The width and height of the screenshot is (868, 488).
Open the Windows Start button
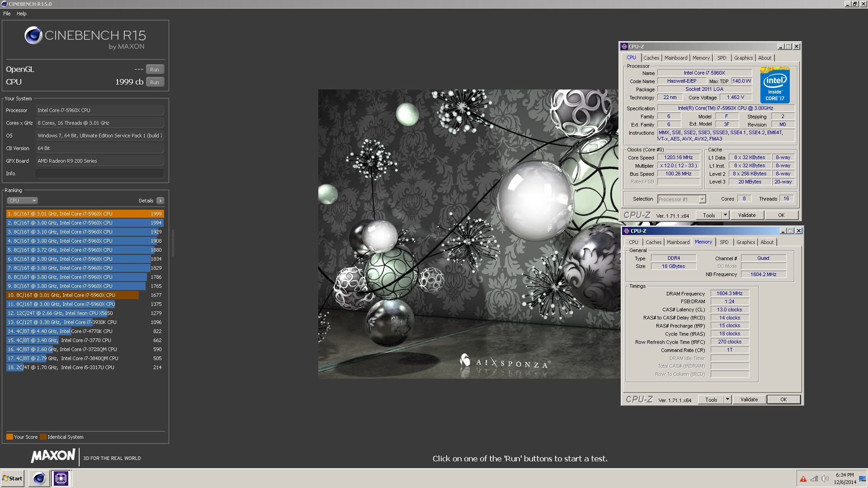point(12,479)
